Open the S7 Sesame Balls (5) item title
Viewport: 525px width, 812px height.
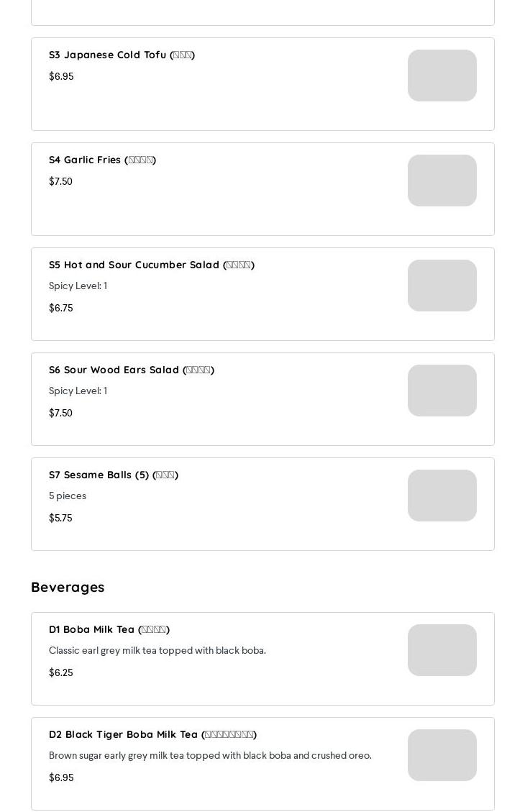(113, 475)
